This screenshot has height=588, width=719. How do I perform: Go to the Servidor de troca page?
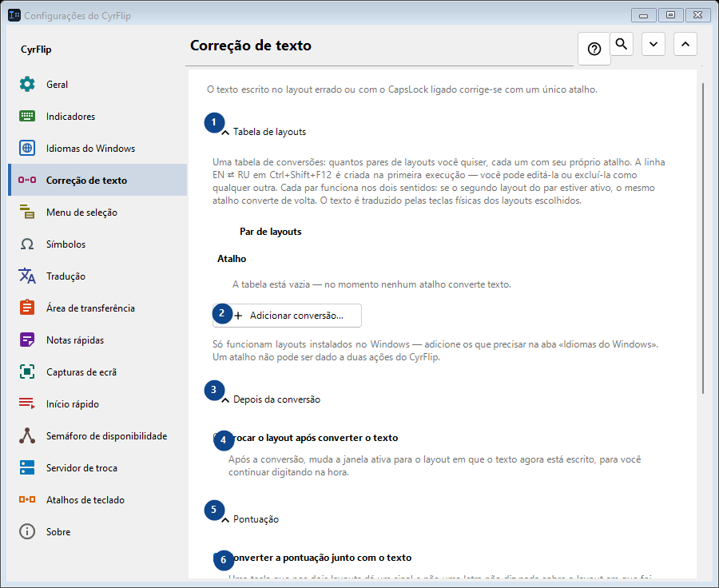click(97, 468)
